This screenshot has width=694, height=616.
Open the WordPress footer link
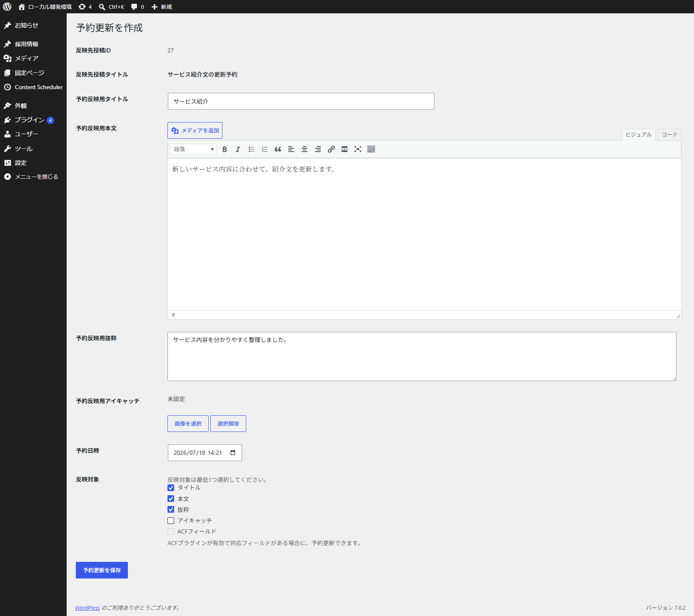click(87, 608)
